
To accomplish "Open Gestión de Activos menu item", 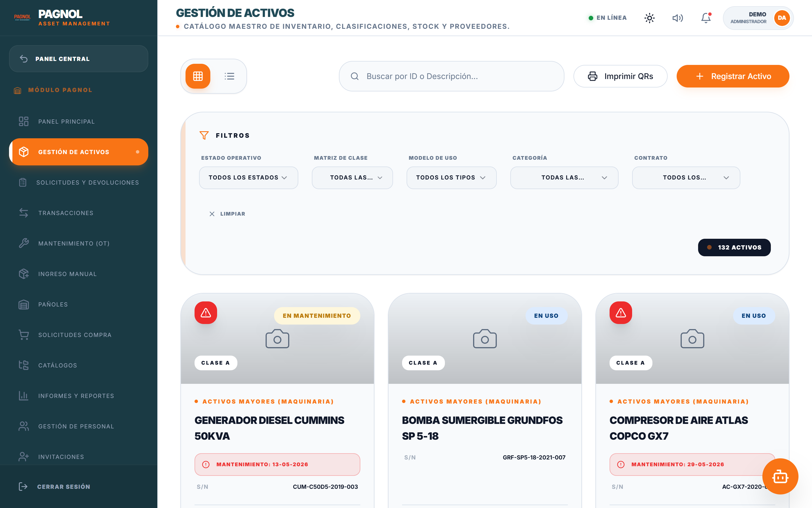I will [x=78, y=152].
